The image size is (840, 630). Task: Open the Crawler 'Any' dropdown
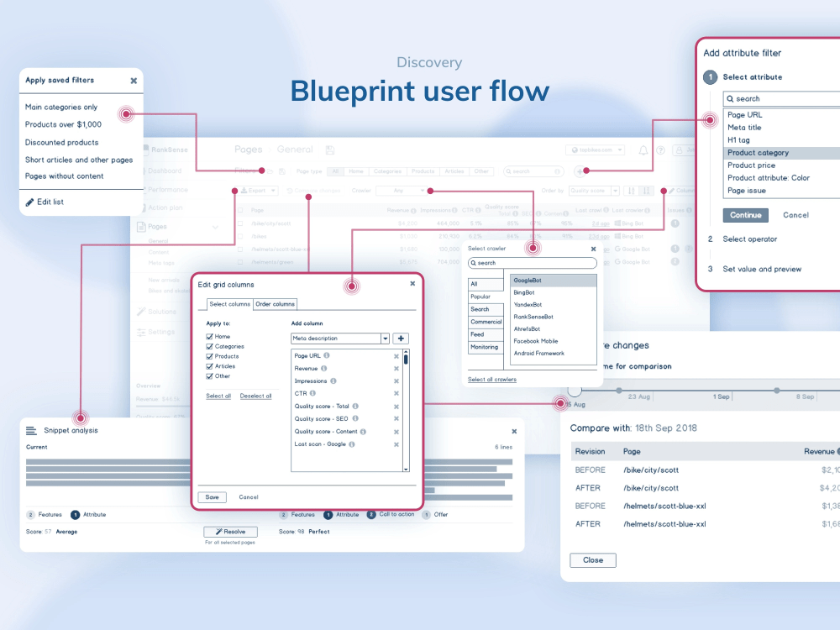tap(400, 191)
